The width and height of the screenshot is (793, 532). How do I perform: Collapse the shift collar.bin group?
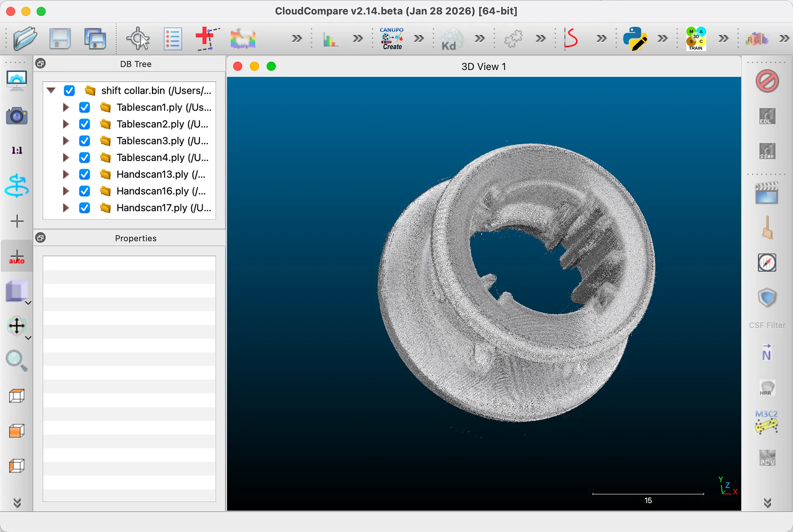click(x=51, y=90)
